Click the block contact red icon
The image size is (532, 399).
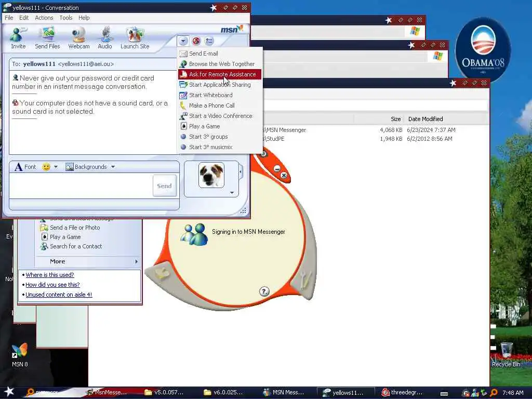coord(196,41)
